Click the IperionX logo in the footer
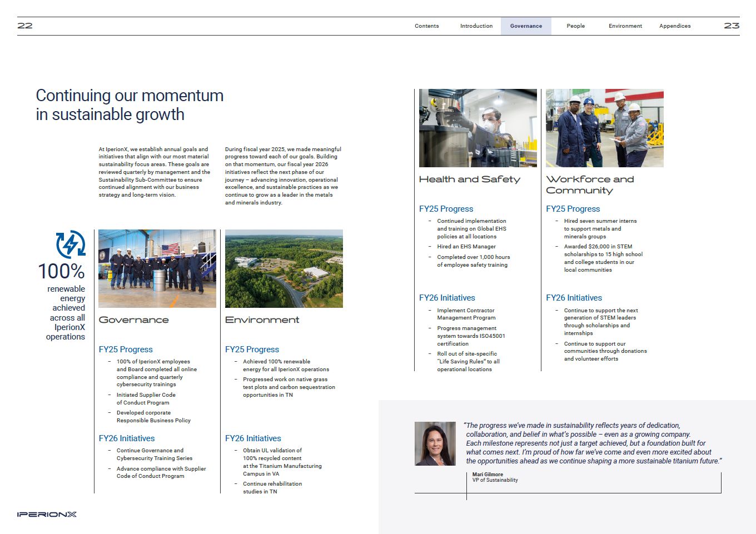The width and height of the screenshot is (756, 534). [x=47, y=515]
